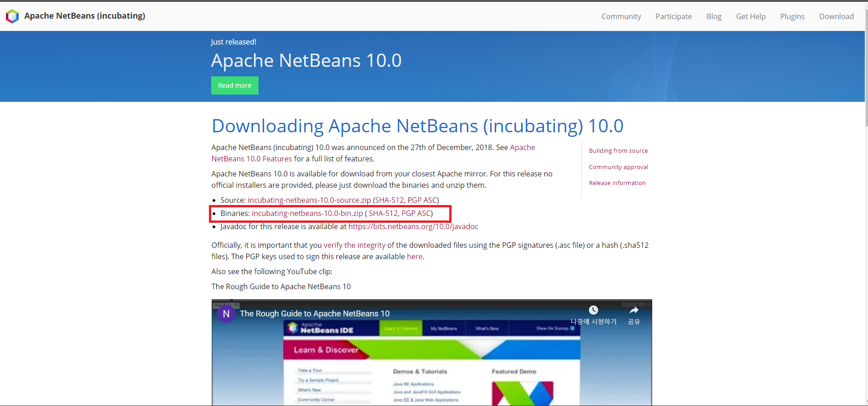The width and height of the screenshot is (868, 406).
Task: Click the purple N channel avatar on video
Action: 226,314
